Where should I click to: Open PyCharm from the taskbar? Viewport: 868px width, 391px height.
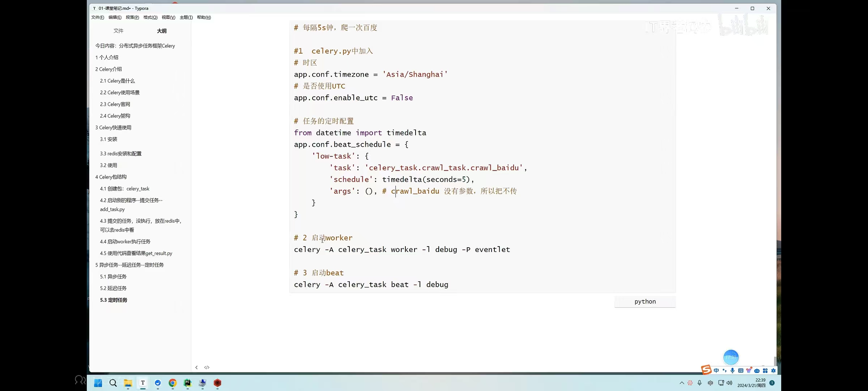click(187, 383)
